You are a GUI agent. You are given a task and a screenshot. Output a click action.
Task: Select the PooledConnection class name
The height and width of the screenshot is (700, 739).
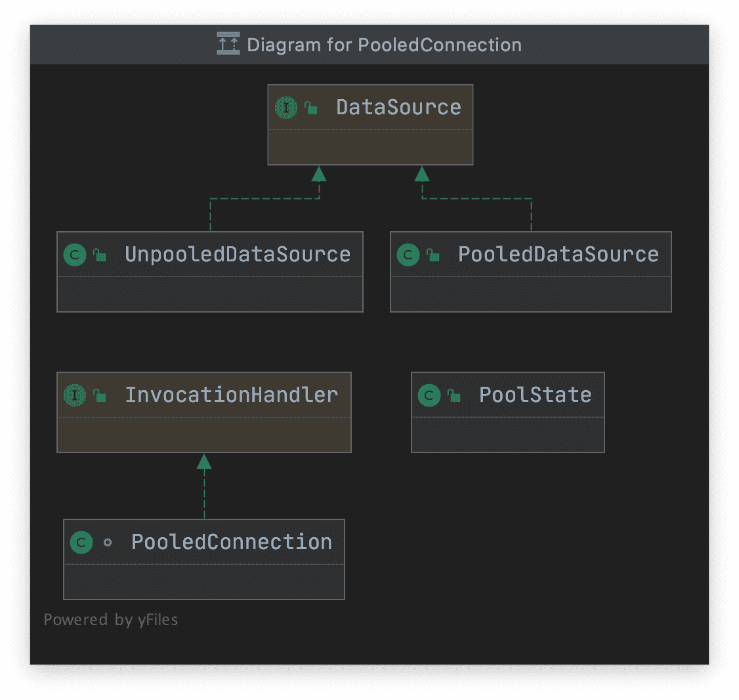pyautogui.click(x=232, y=542)
